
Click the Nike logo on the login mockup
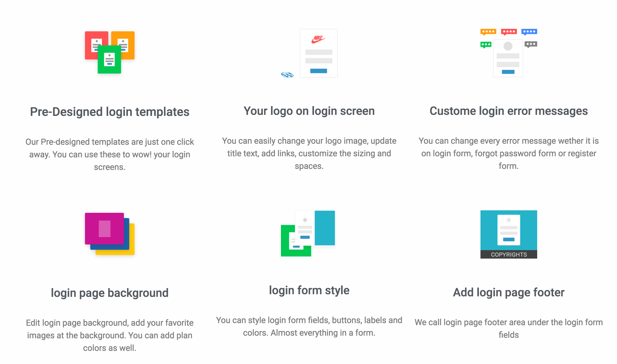pos(318,39)
